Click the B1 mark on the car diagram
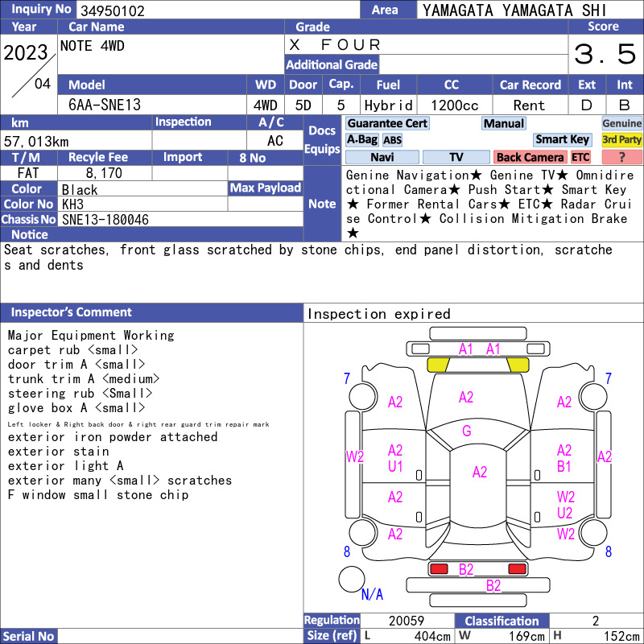Screen dimensions: 644x644 point(564,467)
